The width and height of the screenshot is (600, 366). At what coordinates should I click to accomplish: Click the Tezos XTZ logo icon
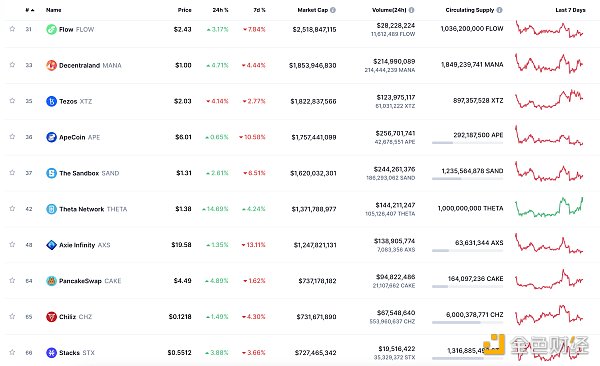coord(51,101)
